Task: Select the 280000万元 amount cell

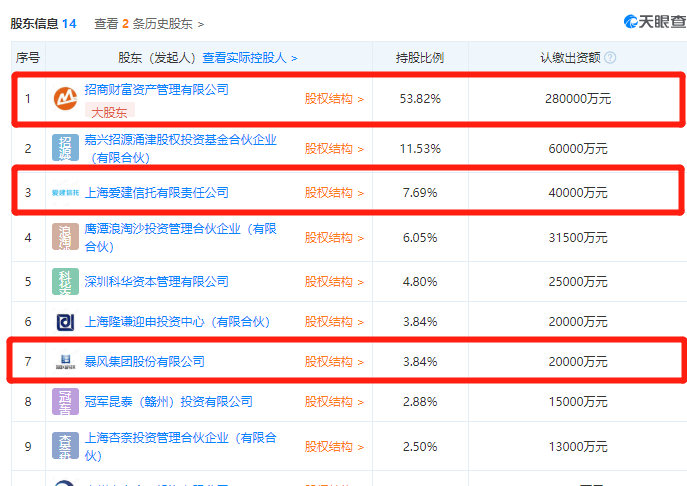Action: coord(578,99)
